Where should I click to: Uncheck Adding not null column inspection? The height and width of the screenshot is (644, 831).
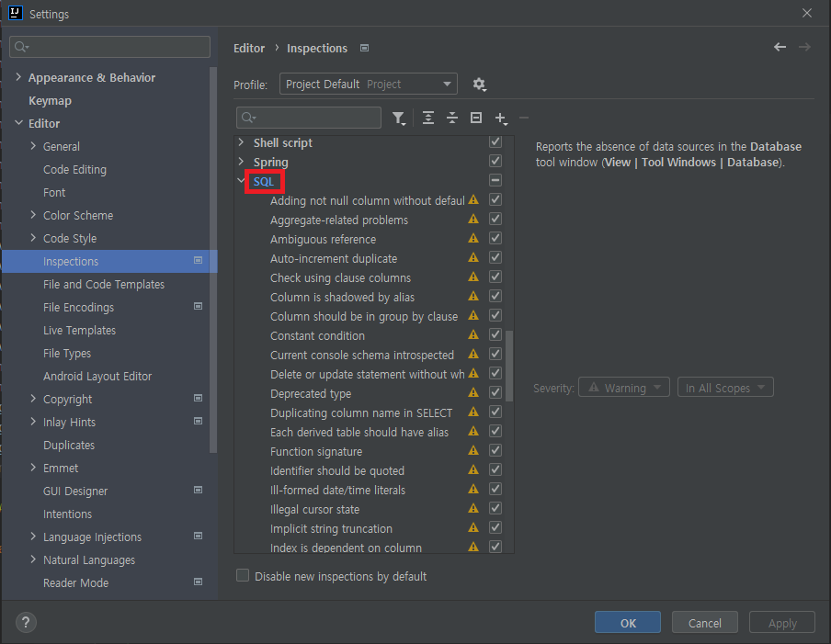click(x=495, y=199)
